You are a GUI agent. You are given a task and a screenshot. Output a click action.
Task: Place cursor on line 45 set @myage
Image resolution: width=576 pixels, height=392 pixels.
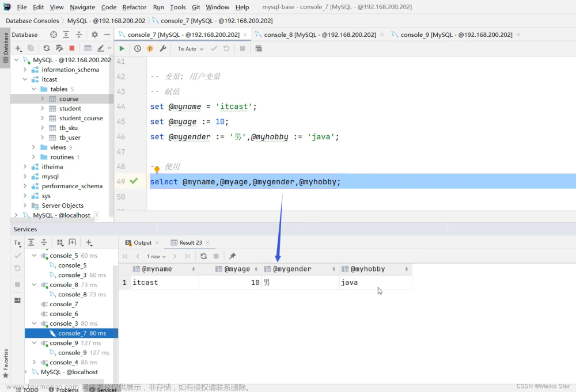(x=189, y=121)
